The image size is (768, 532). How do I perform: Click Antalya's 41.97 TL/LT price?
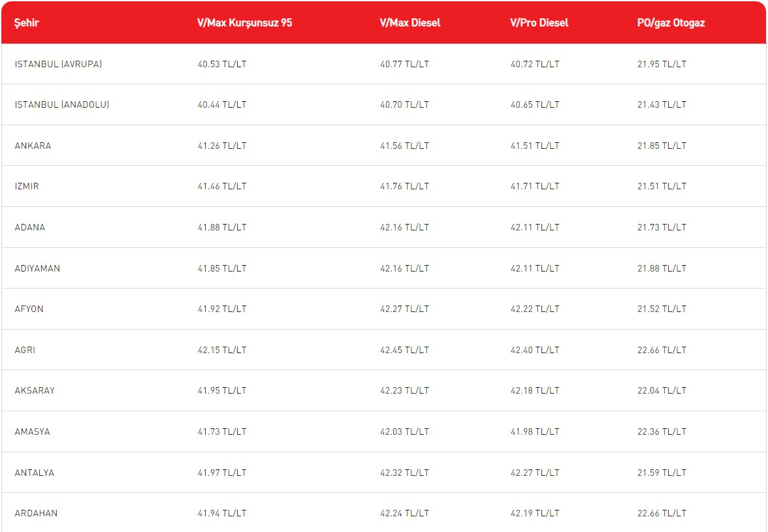[x=222, y=473]
